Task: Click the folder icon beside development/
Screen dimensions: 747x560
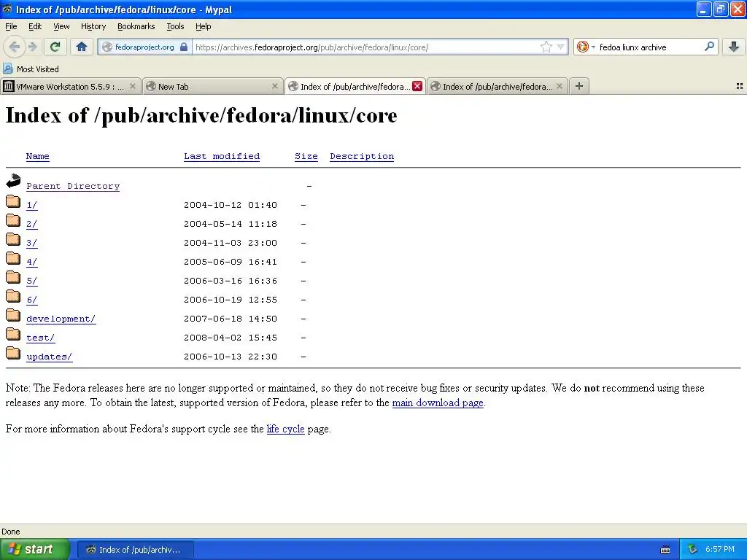Action: coord(13,315)
